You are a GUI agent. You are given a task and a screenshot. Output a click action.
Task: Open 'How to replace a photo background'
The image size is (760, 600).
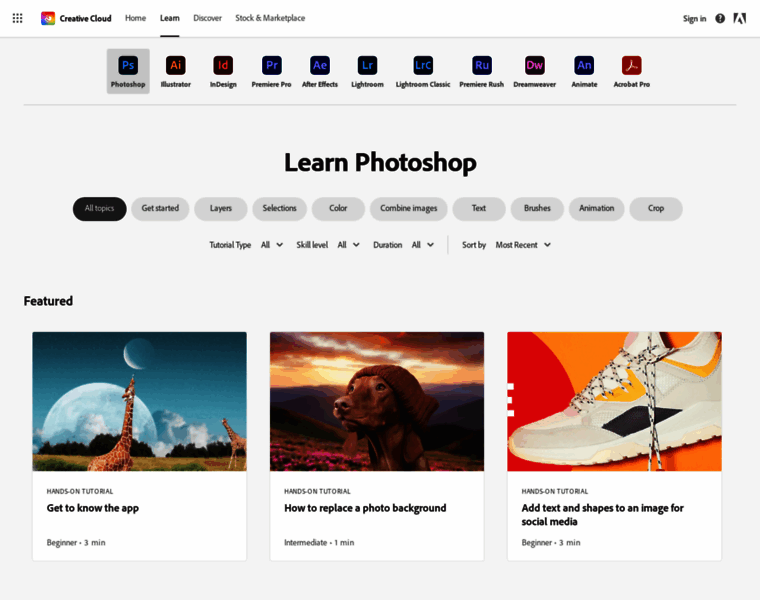click(365, 508)
